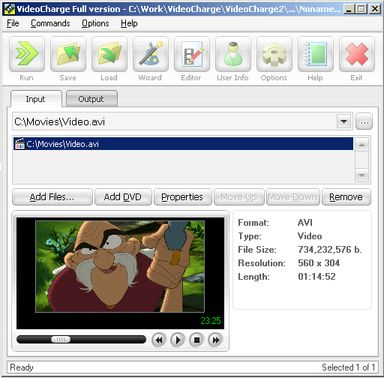Click the Properties button
384x378 pixels.
(182, 197)
